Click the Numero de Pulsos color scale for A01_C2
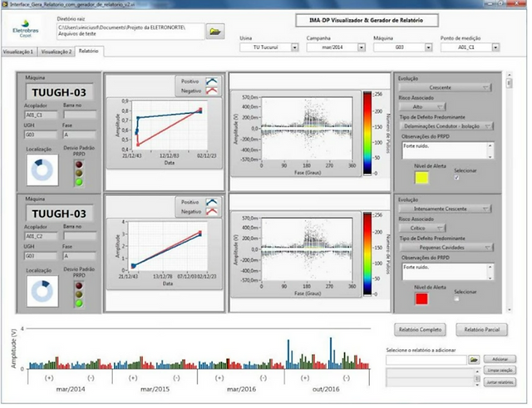532x408 pixels. tap(367, 254)
